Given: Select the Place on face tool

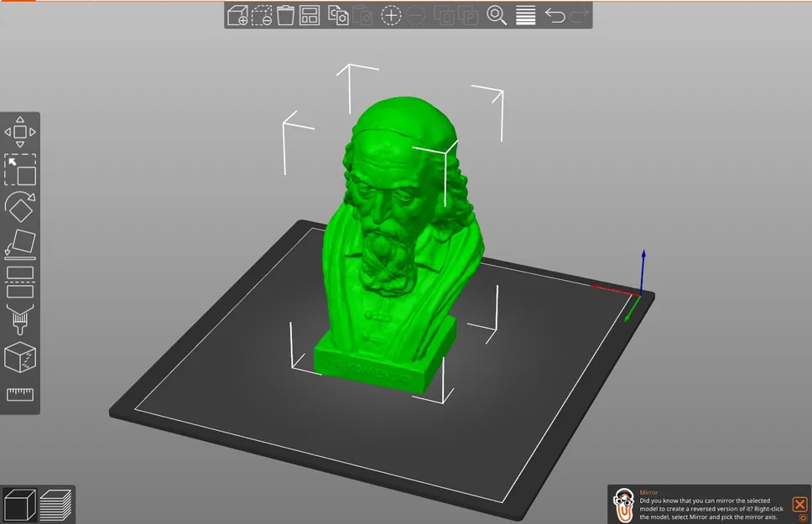Looking at the screenshot, I should pos(20,245).
